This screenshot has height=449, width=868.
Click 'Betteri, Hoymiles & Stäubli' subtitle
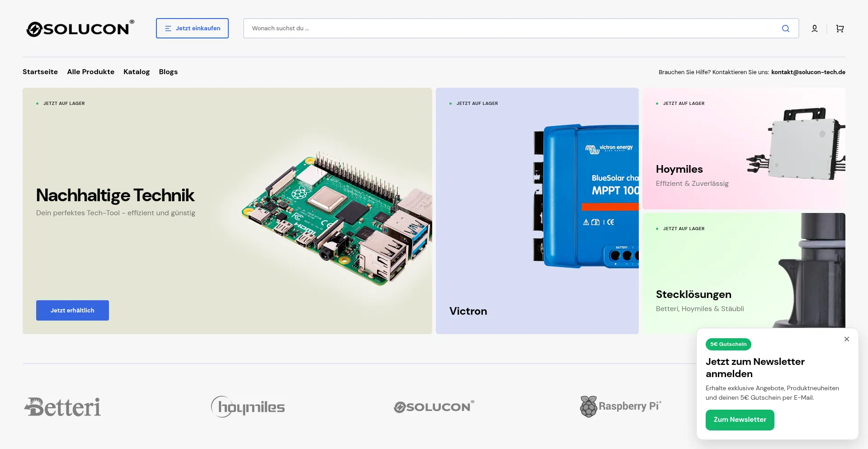(x=700, y=309)
